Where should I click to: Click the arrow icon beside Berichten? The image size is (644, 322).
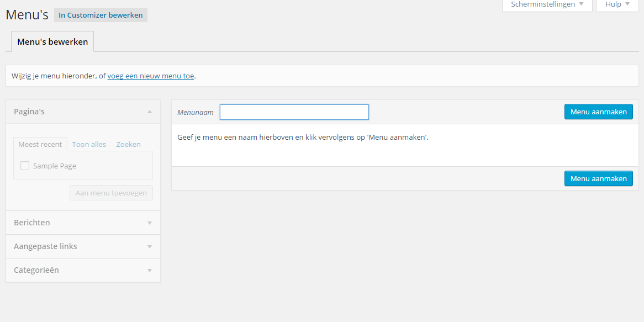pyautogui.click(x=149, y=223)
